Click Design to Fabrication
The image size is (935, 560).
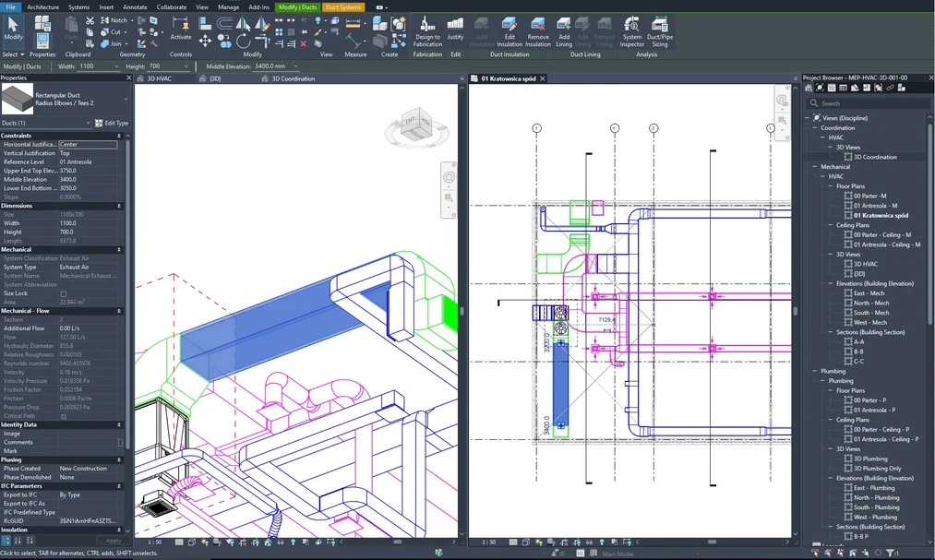pyautogui.click(x=426, y=37)
